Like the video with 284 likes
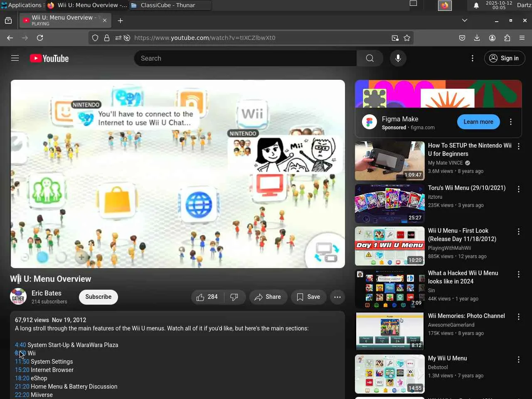 pos(207,297)
